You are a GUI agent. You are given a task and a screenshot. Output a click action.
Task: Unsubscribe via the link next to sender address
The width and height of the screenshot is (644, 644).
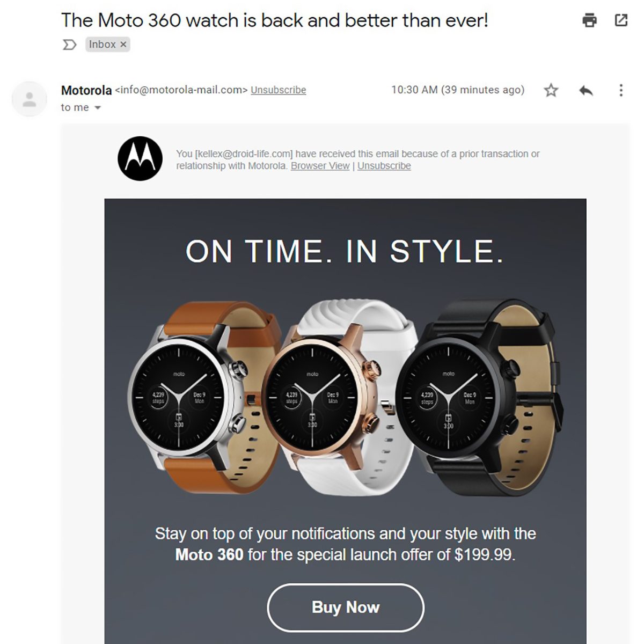tap(279, 90)
